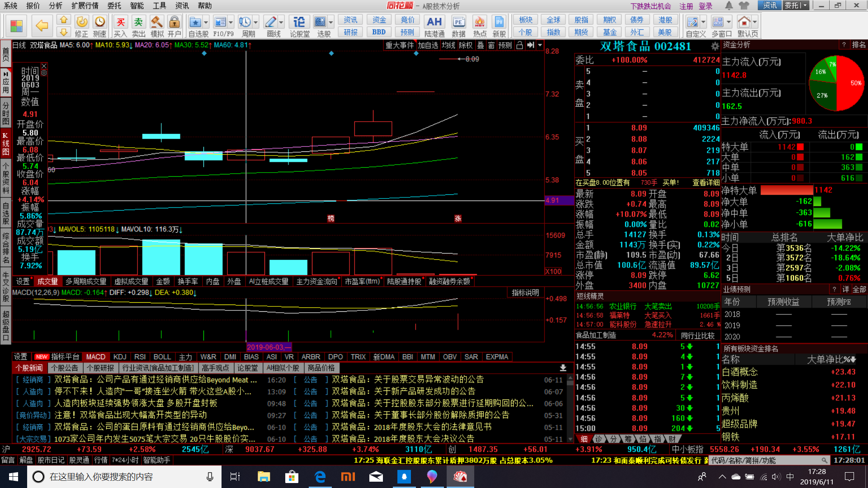Click the 指标说明 indicator description button
This screenshot has height=488, width=868.
point(525,293)
